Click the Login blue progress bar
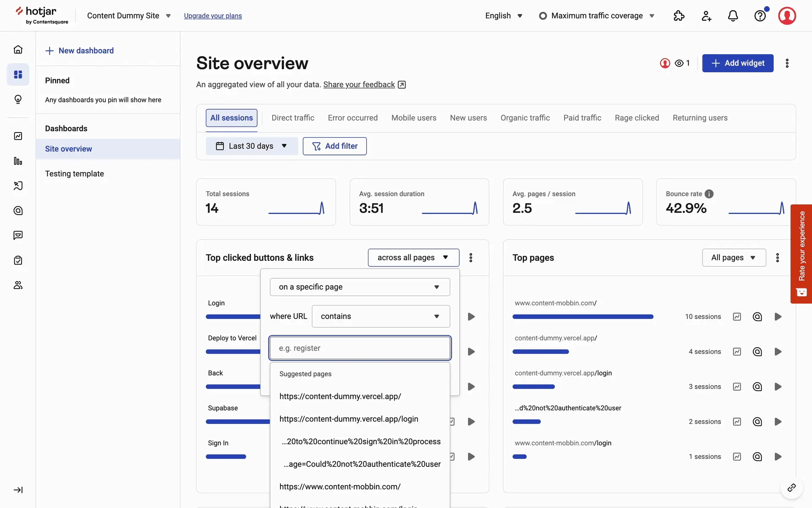The image size is (812, 508). [x=233, y=317]
